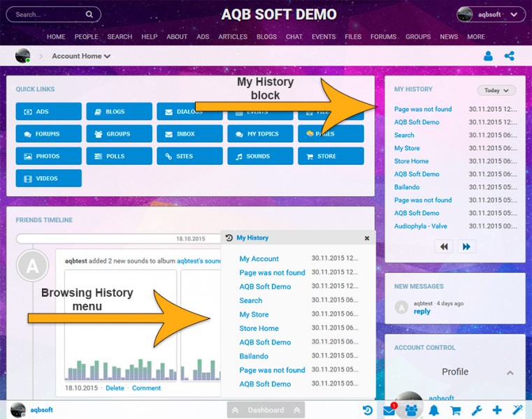Open aqbtest's sounds album link
This screenshot has width=532, height=419.
pyautogui.click(x=199, y=260)
